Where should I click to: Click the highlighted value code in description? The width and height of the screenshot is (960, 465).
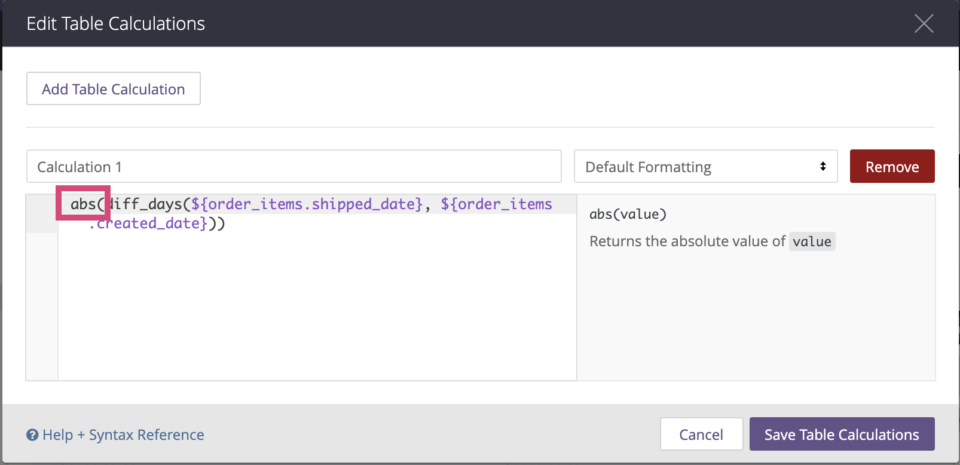point(811,242)
